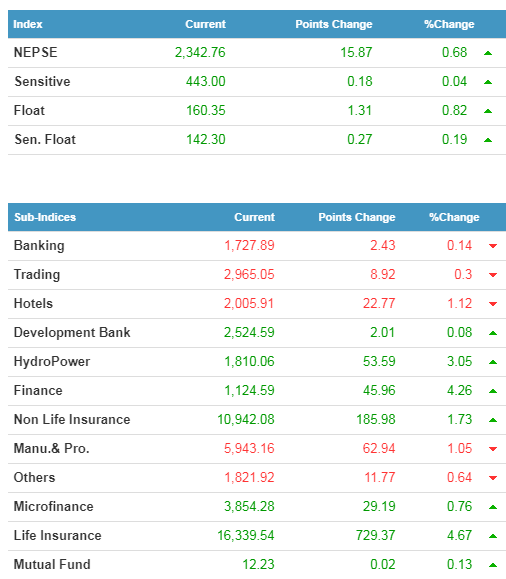
Task: Click Points Change header in Sub-Indices table
Action: pos(357,217)
